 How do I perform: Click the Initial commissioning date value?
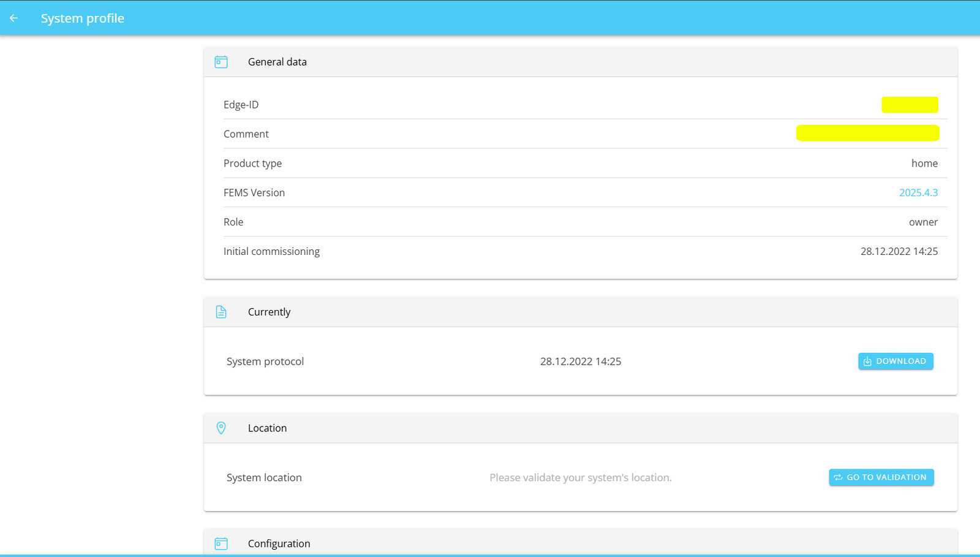coord(899,251)
